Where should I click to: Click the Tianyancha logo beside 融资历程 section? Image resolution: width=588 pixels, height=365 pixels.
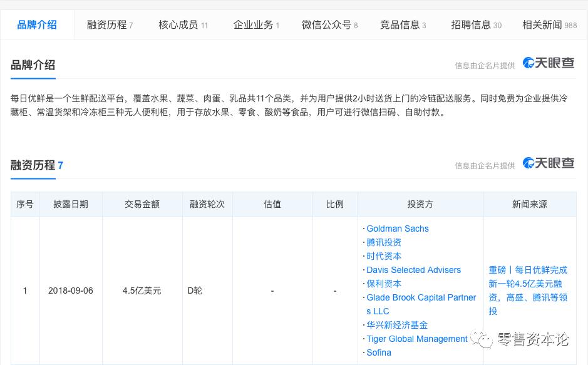point(548,162)
